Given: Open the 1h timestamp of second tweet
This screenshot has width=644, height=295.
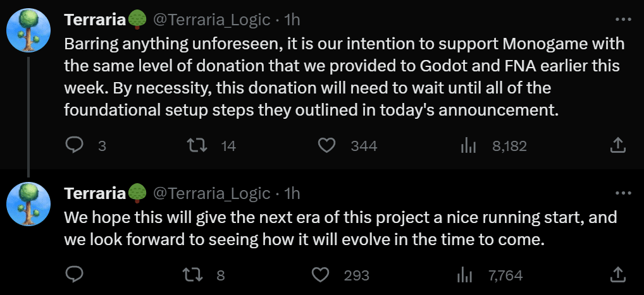Looking at the screenshot, I should coord(292,193).
